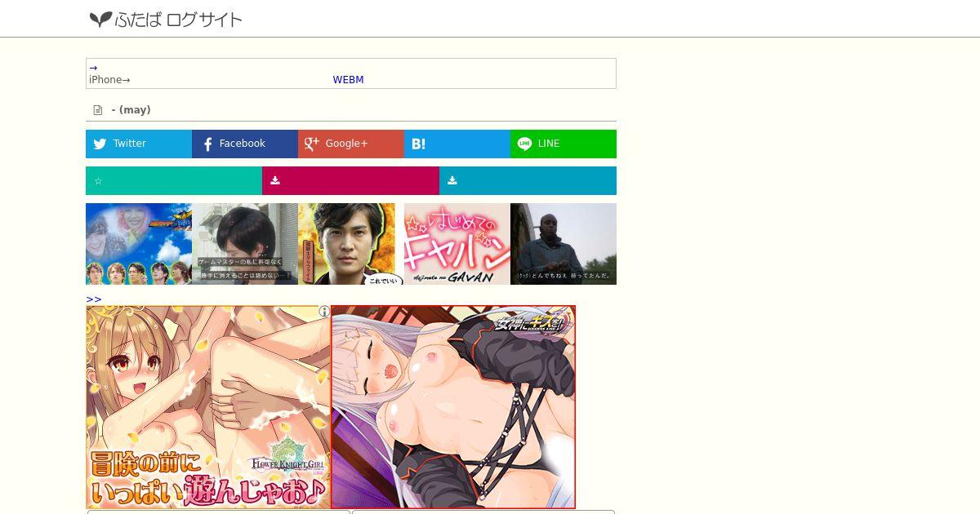
Task: Click download icon in blue bar
Action: [x=452, y=181]
